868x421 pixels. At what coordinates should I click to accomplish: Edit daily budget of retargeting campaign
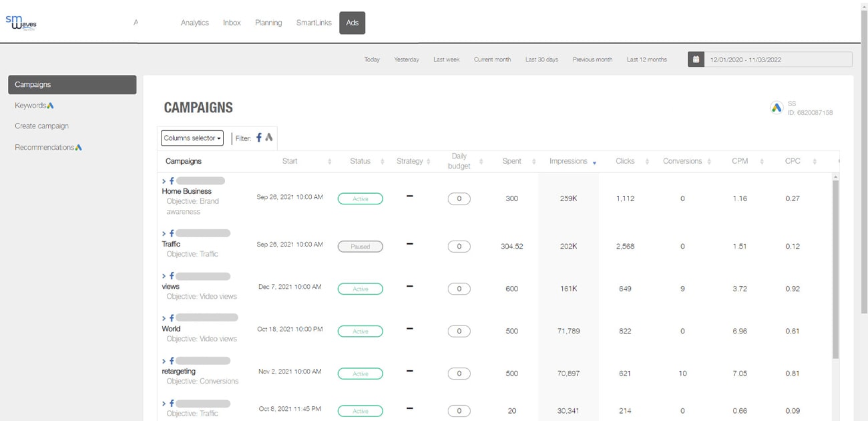click(x=459, y=374)
